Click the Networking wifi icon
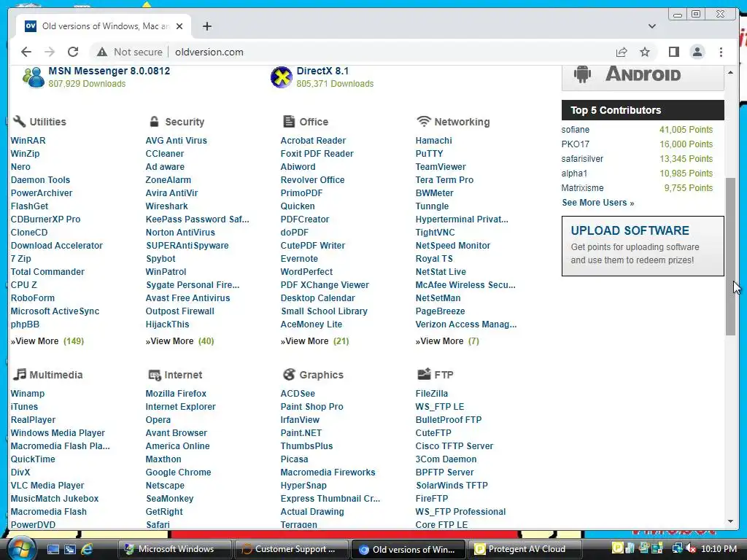 [423, 121]
